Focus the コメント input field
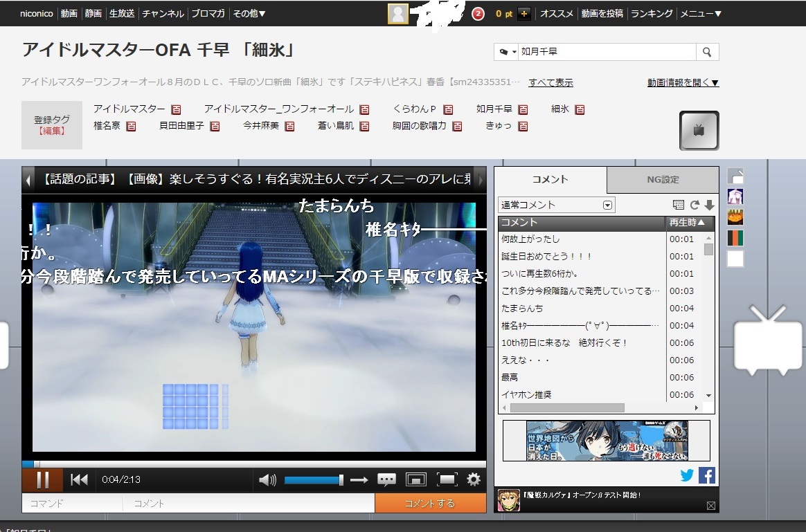Viewport: 806px width, 532px height. point(249,503)
